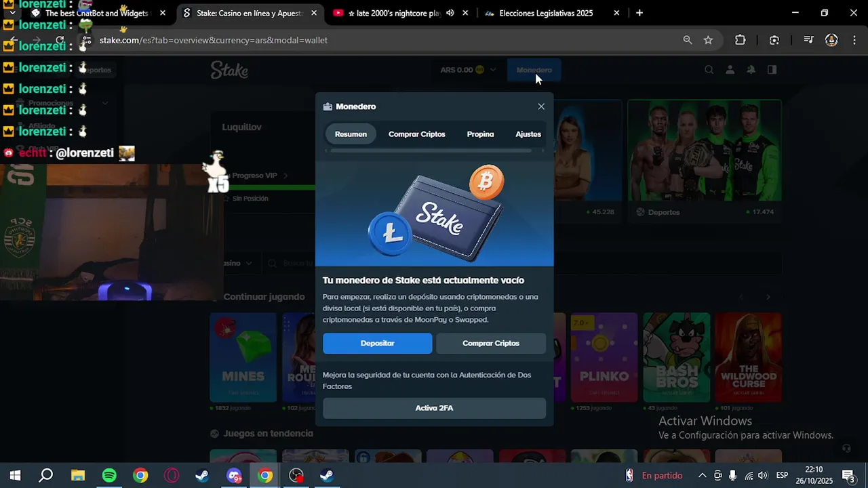Image resolution: width=868 pixels, height=488 pixels.
Task: Open Spotify from the taskbar
Action: pos(109,476)
